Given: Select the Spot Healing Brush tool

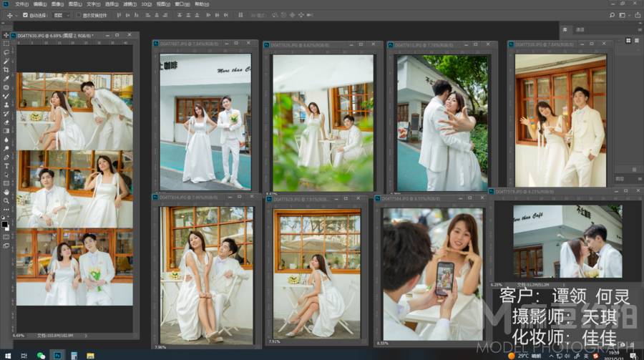Looking at the screenshot, I should [6, 87].
